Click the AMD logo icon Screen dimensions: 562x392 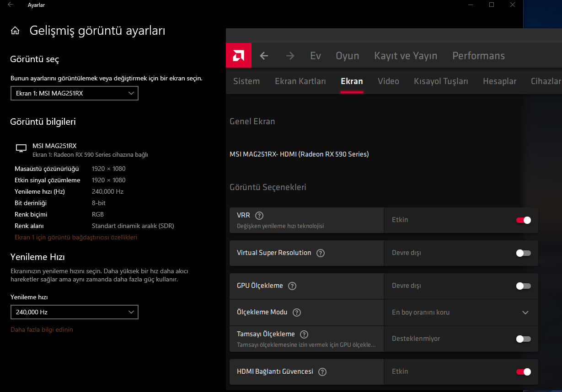point(239,56)
